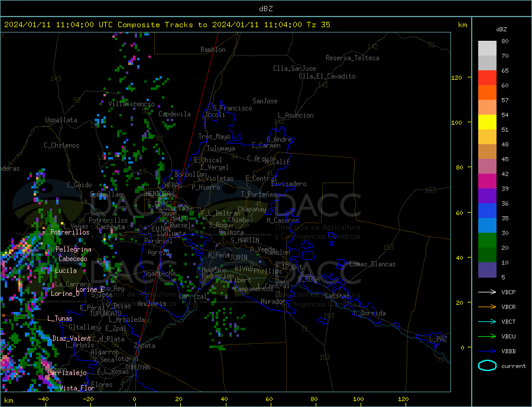Click the 'Divisadero' place label

288,184
